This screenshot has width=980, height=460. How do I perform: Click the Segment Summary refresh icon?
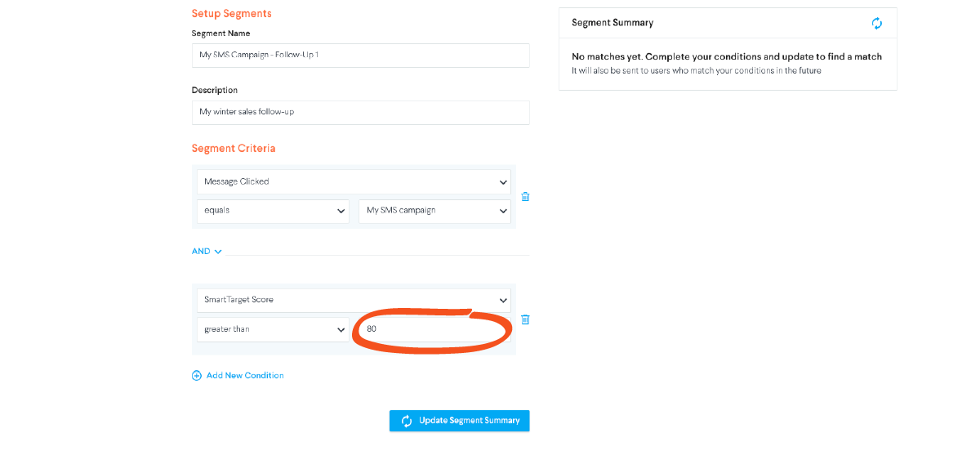pyautogui.click(x=877, y=24)
